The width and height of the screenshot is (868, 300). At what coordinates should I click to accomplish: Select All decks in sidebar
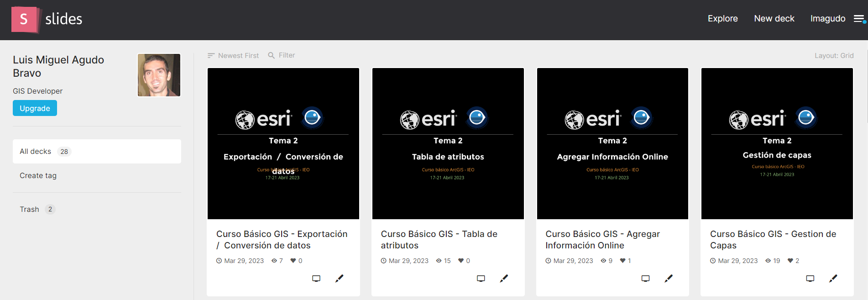(x=97, y=152)
